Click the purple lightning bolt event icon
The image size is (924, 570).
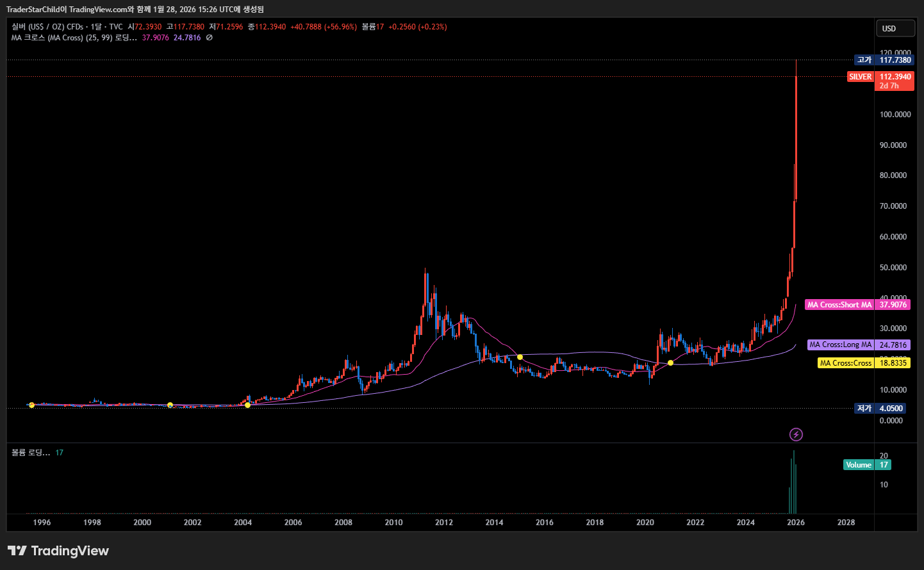pos(796,435)
